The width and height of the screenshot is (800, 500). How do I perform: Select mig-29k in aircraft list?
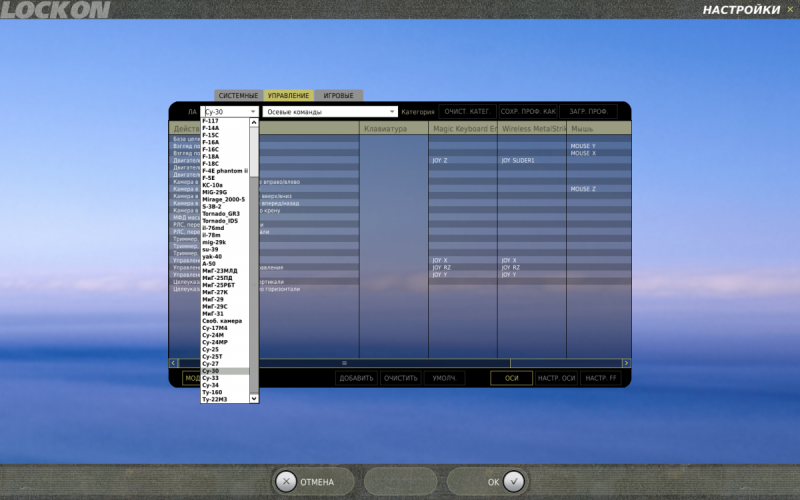click(x=225, y=242)
